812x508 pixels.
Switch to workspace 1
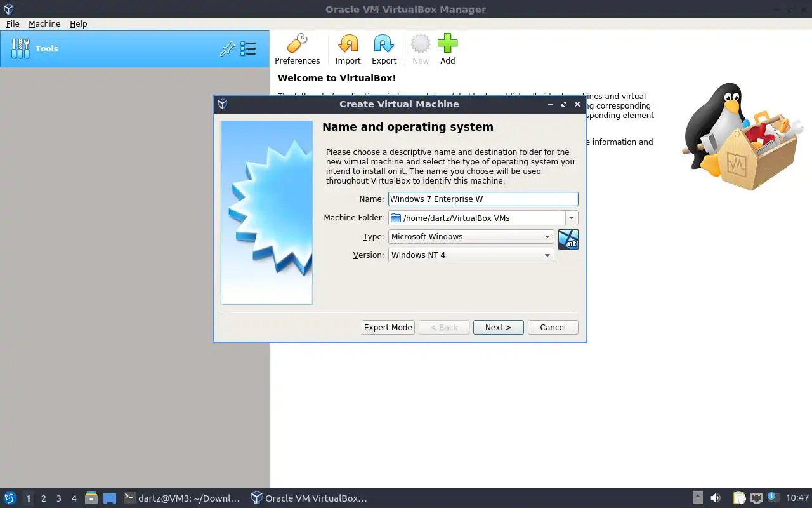28,498
